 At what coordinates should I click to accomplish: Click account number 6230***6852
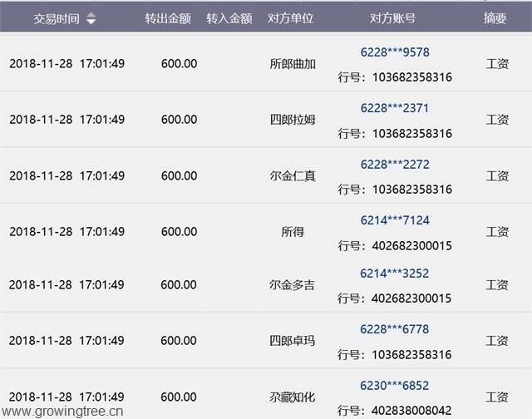coord(394,385)
